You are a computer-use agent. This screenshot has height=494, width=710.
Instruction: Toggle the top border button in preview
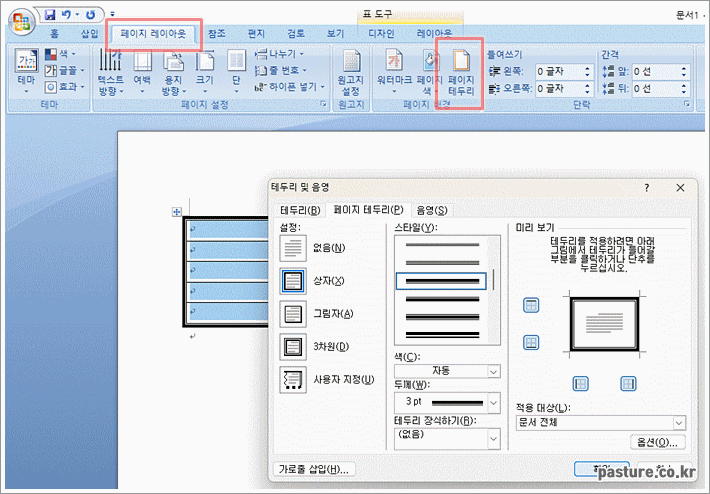click(531, 305)
